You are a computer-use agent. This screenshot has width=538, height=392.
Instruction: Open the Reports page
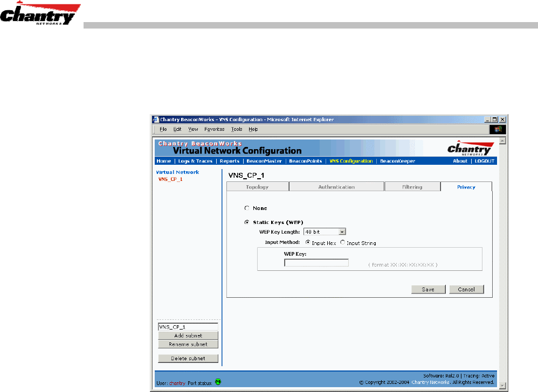pos(230,161)
